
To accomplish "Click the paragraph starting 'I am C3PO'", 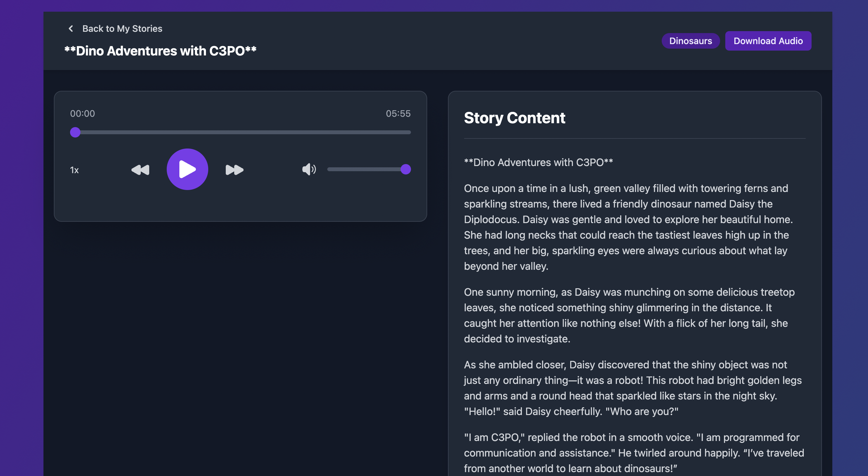I will [x=634, y=452].
